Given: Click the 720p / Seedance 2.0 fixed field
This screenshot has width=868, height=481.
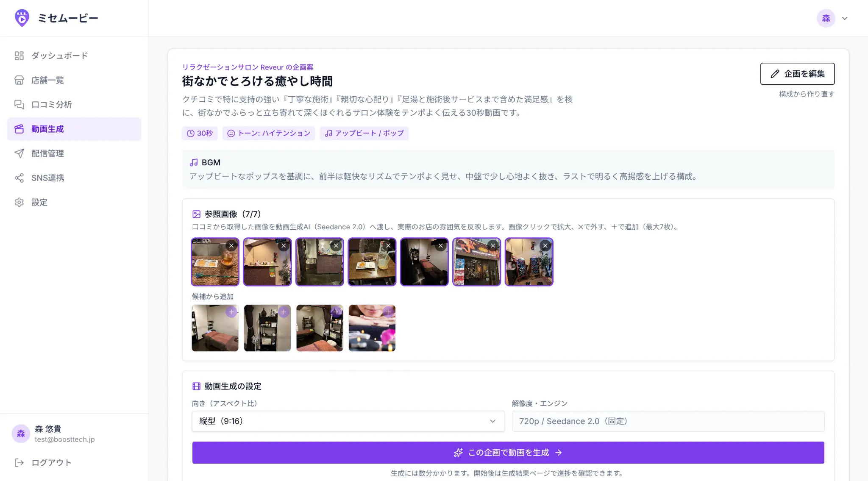Looking at the screenshot, I should 668,421.
